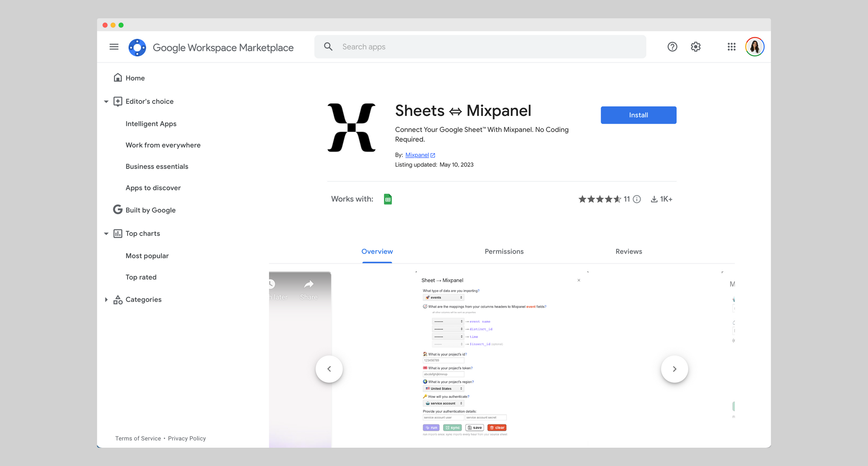
Task: Collapse the Top charts section
Action: (x=106, y=234)
